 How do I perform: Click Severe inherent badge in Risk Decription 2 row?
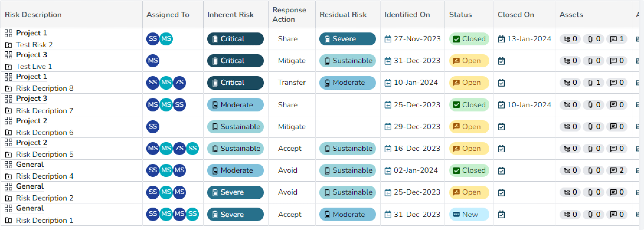(x=235, y=192)
